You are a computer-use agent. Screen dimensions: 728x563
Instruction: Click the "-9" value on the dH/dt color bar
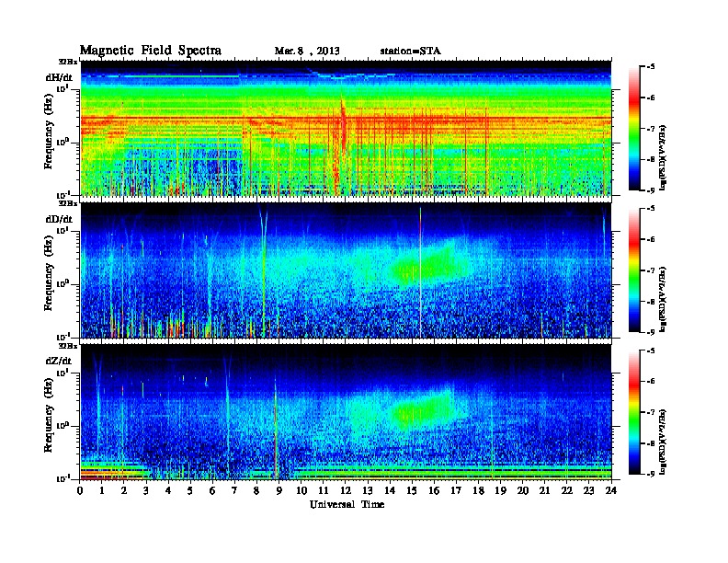(651, 190)
